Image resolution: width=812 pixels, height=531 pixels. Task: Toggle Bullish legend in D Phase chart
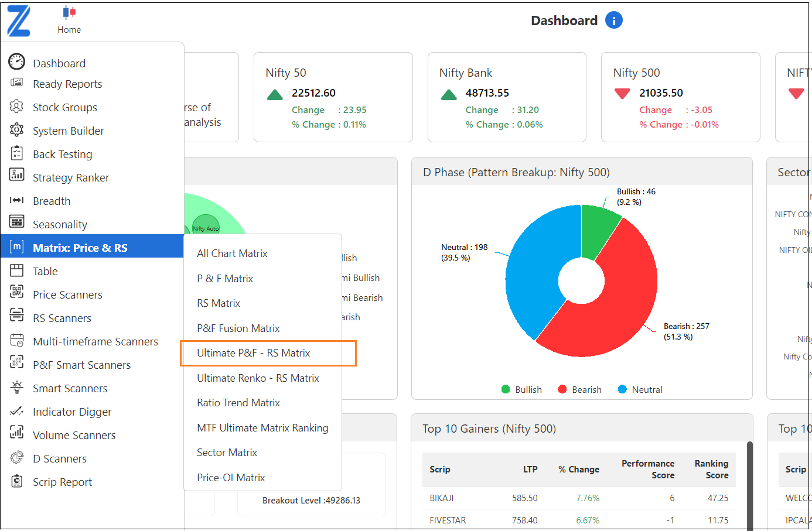pos(521,389)
